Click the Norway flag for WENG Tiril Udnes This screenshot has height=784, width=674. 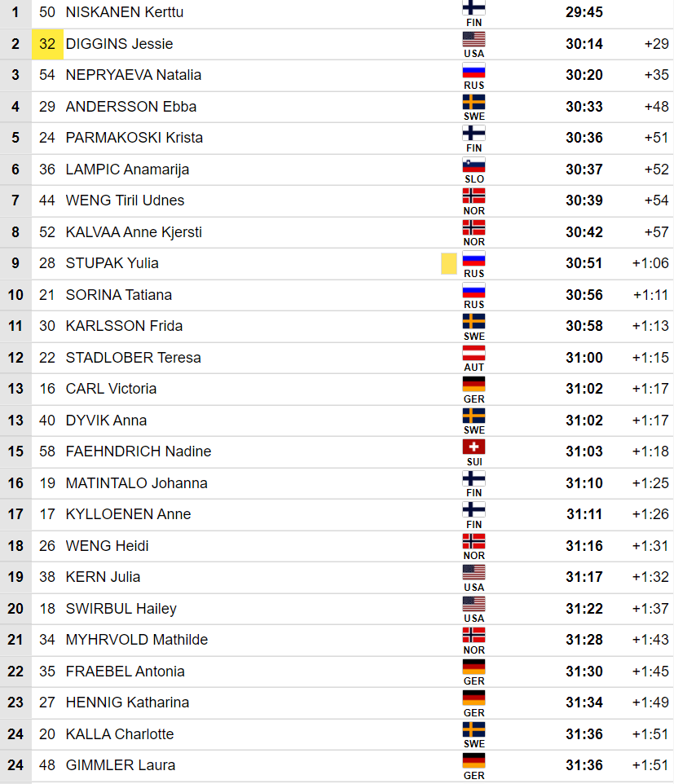click(474, 196)
